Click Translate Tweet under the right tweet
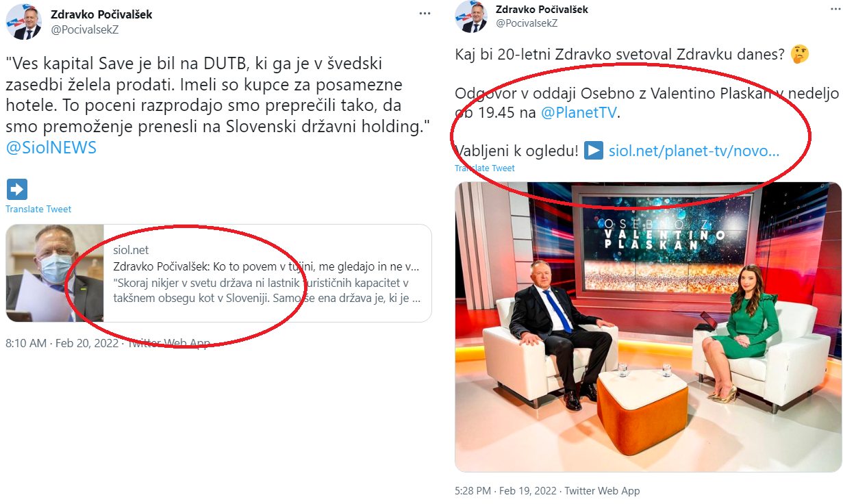Screen dimensions: 843x504 (x=485, y=168)
